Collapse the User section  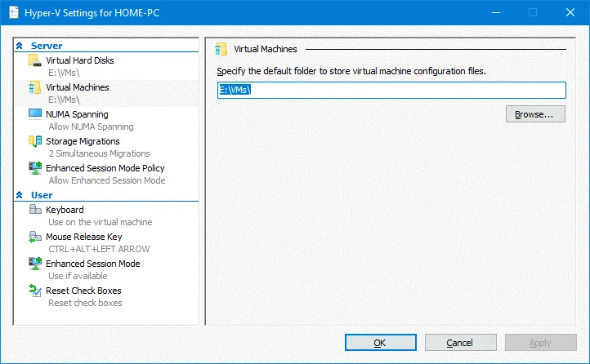coord(20,196)
